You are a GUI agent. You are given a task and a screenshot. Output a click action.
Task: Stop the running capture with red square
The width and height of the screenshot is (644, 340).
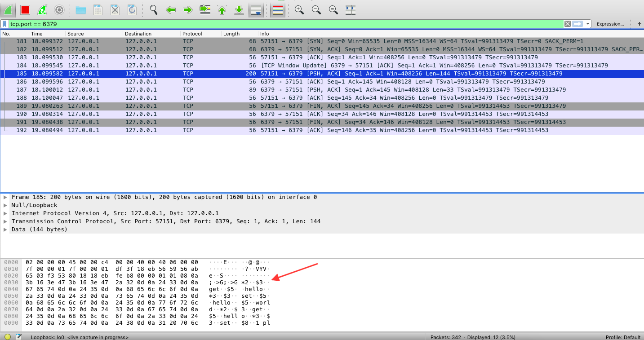25,9
